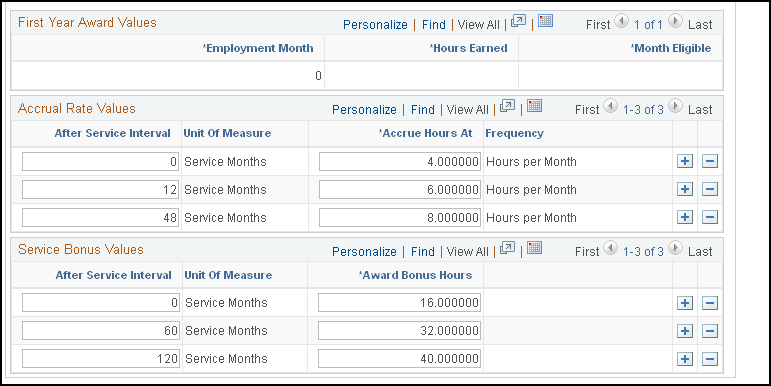Sort by Employment Month column header
Screen dimensions: 771x386
tap(258, 48)
